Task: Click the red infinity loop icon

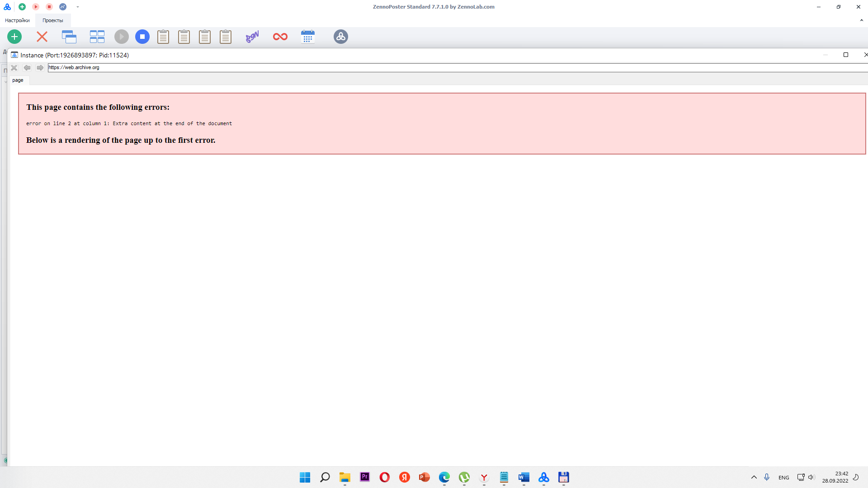Action: [280, 37]
